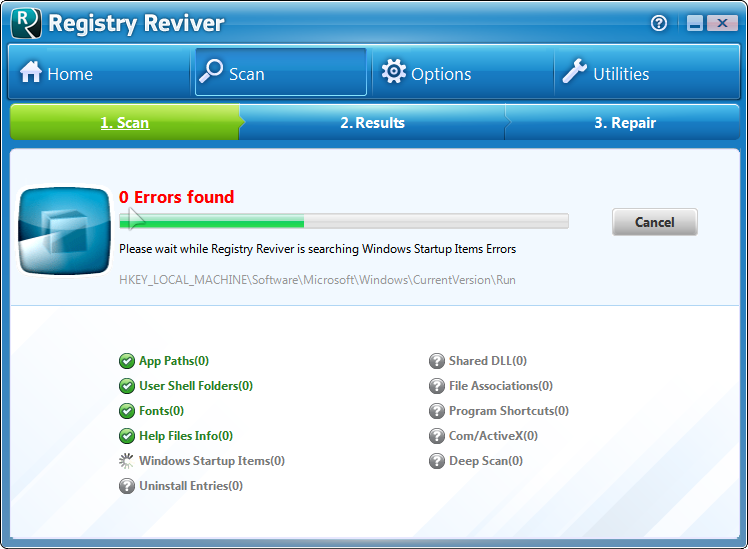Click the Shared DLL pending icon
748x549 pixels.
click(437, 361)
